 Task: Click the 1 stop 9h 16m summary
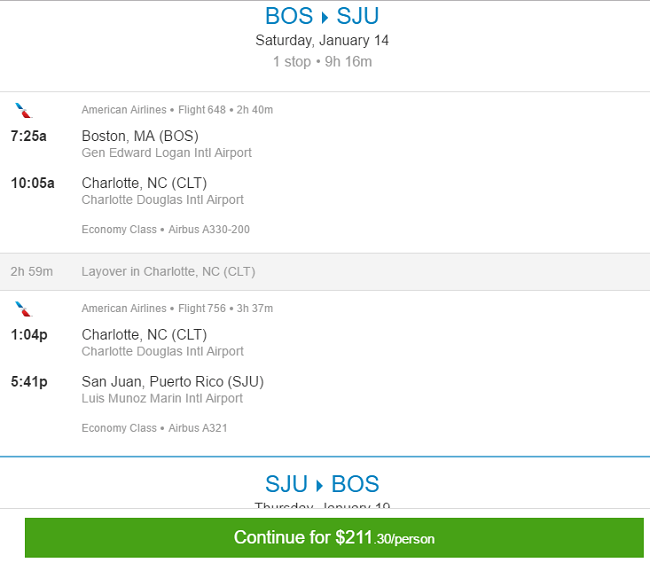[322, 62]
